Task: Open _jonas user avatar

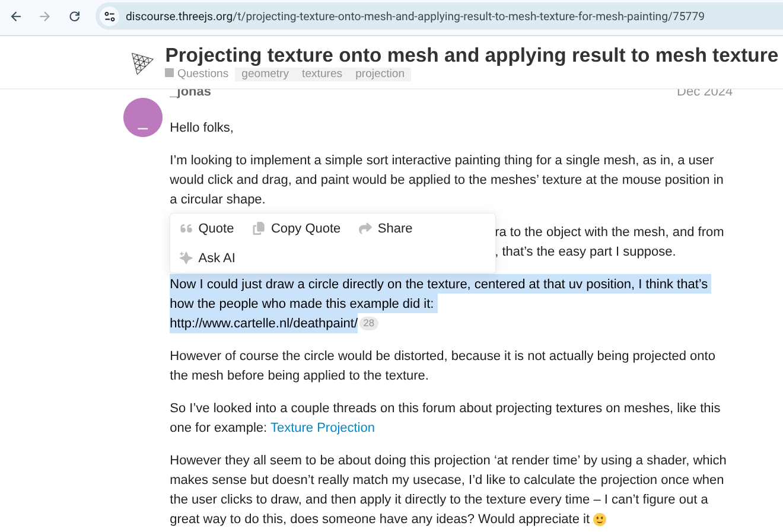Action: (x=143, y=117)
